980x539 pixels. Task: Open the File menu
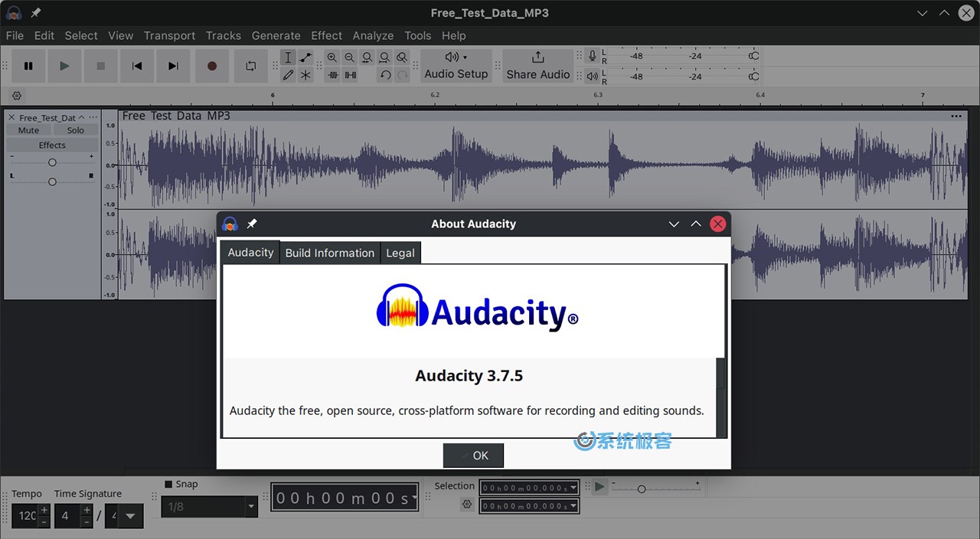[x=15, y=35]
